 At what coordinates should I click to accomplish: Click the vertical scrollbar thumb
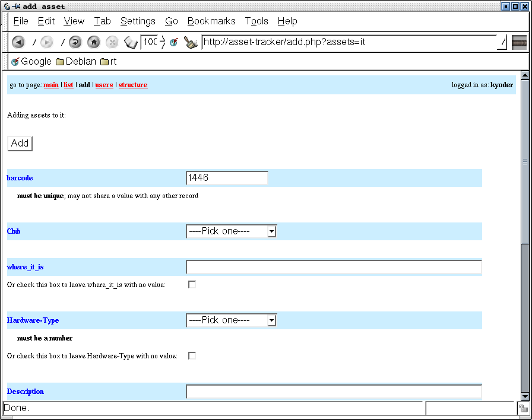[524, 161]
